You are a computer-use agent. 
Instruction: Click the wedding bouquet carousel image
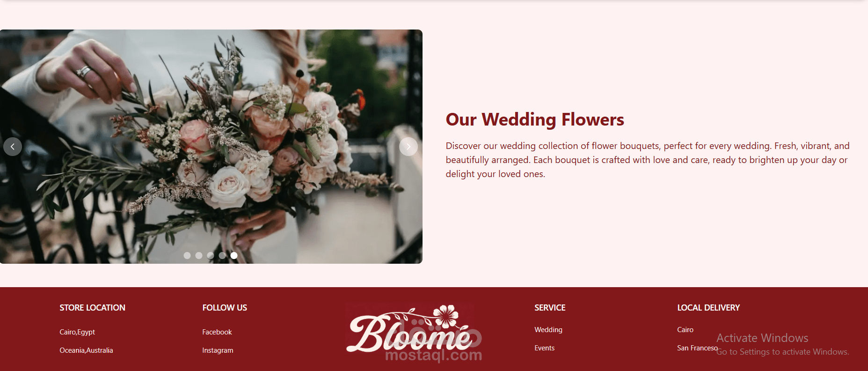click(211, 147)
